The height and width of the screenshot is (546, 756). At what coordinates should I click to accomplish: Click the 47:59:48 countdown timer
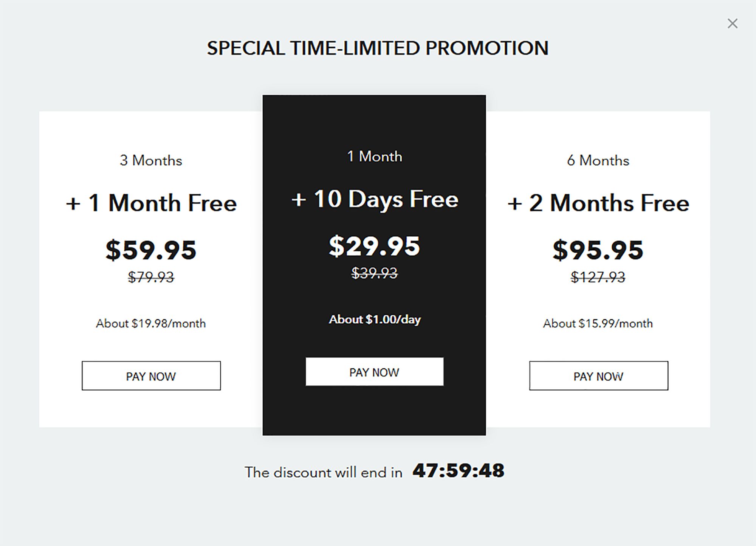tap(459, 471)
